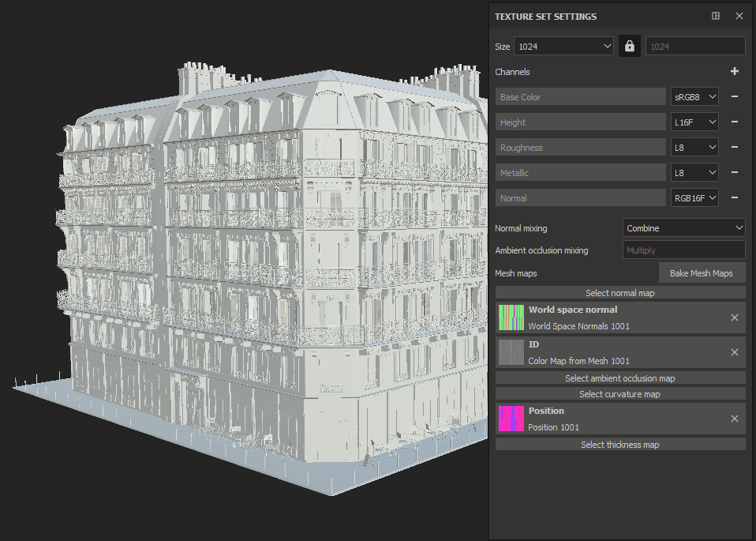Click the Position map thumbnail
756x541 pixels.
[511, 419]
